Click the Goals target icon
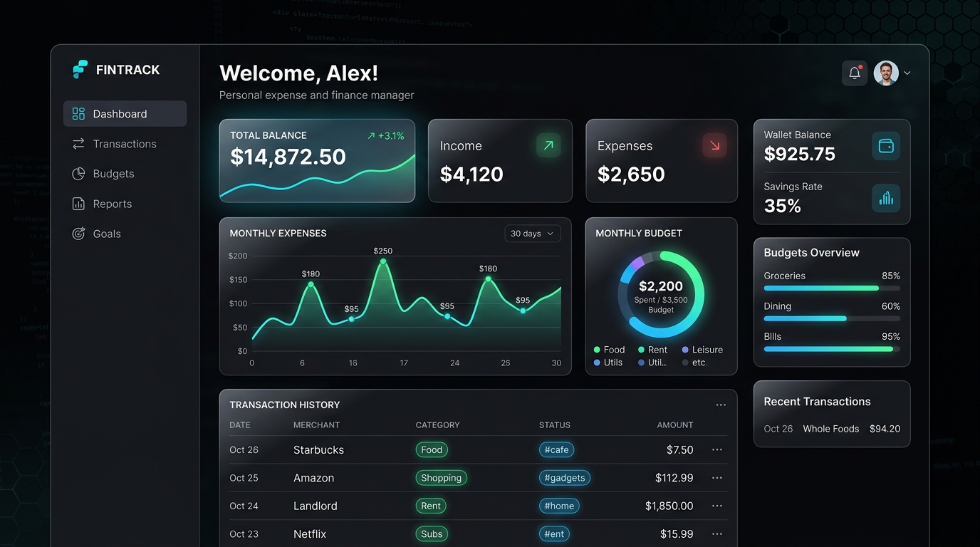 tap(78, 234)
